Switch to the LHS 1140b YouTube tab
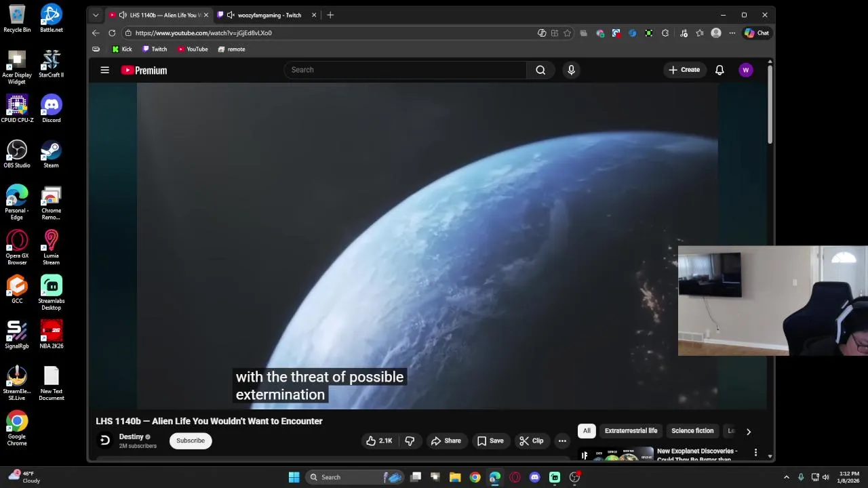 point(161,15)
